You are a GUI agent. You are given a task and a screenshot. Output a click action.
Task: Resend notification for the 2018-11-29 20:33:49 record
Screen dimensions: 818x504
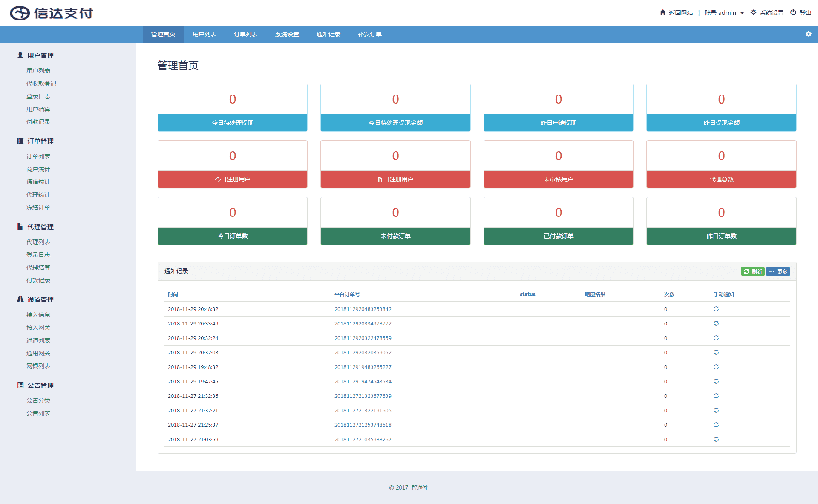point(716,323)
